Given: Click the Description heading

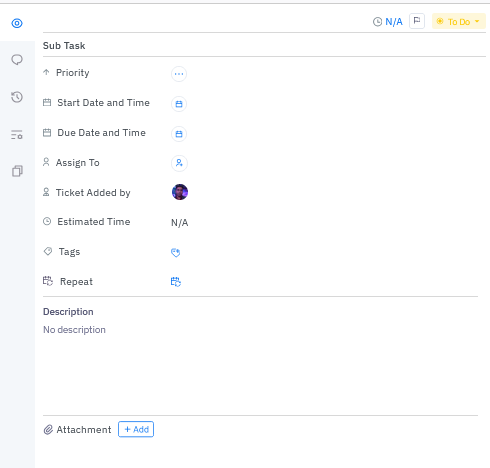Looking at the screenshot, I should point(68,312).
